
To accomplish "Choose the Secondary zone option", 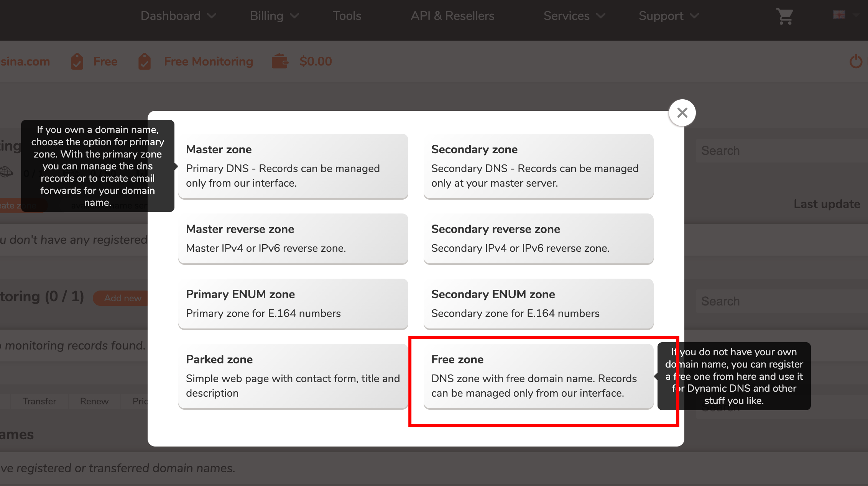I will [538, 166].
